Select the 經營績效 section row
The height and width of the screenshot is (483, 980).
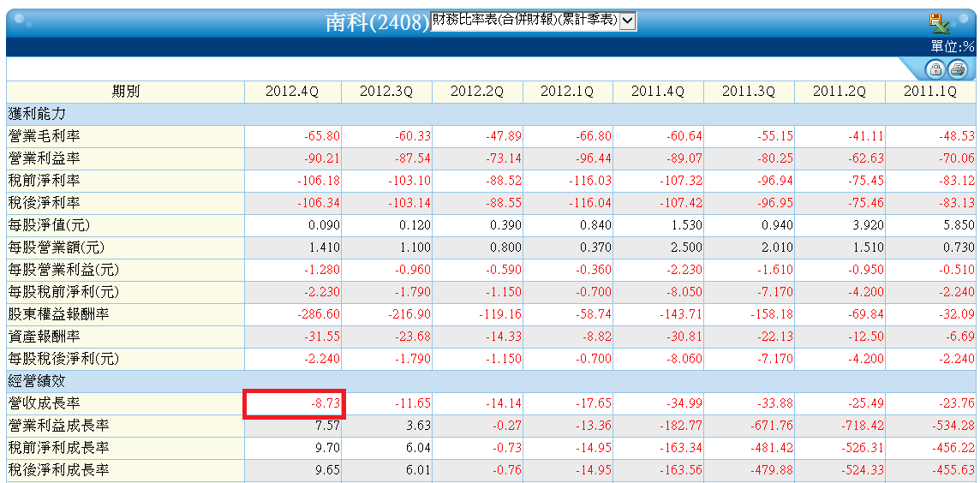tap(491, 381)
